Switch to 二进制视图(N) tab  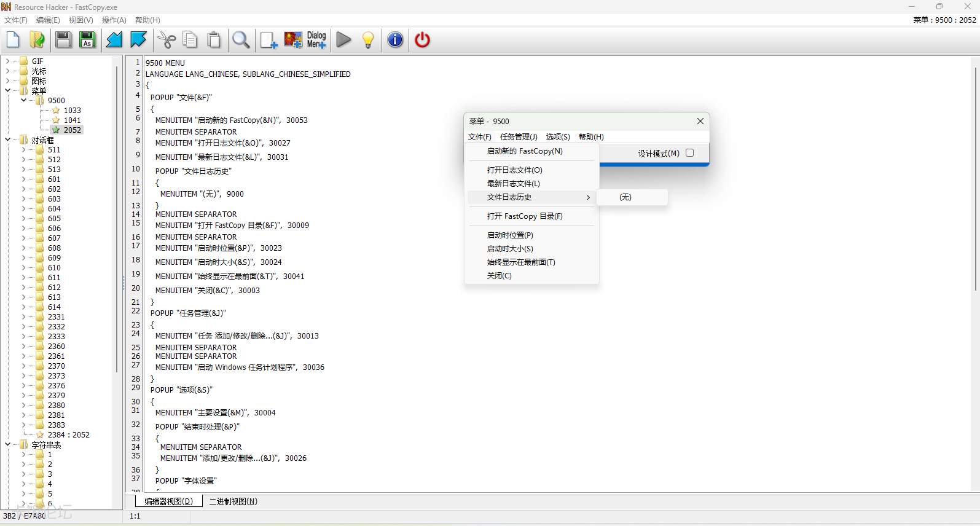(233, 501)
